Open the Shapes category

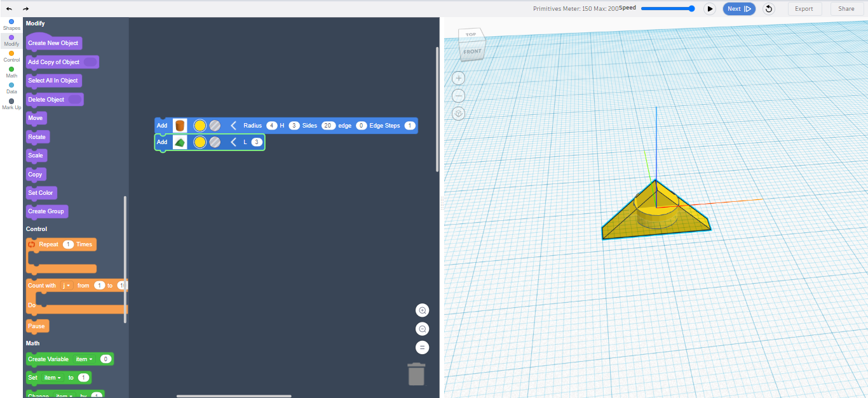point(11,25)
